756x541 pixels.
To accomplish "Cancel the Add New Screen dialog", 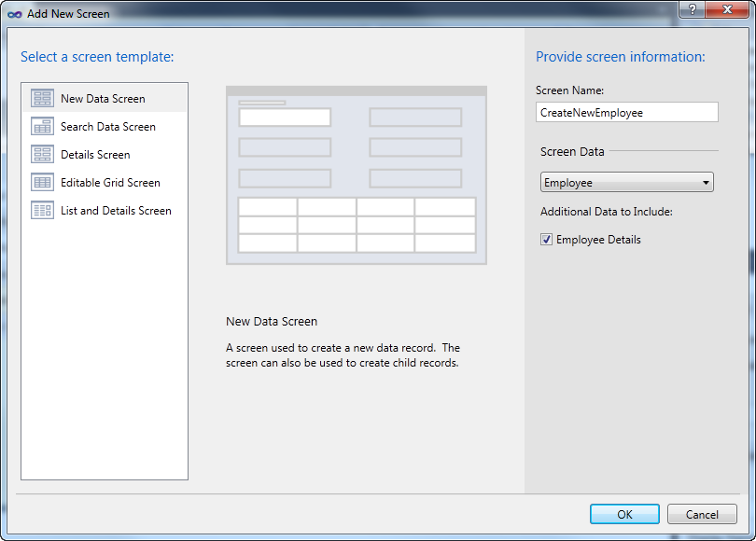I will point(702,514).
